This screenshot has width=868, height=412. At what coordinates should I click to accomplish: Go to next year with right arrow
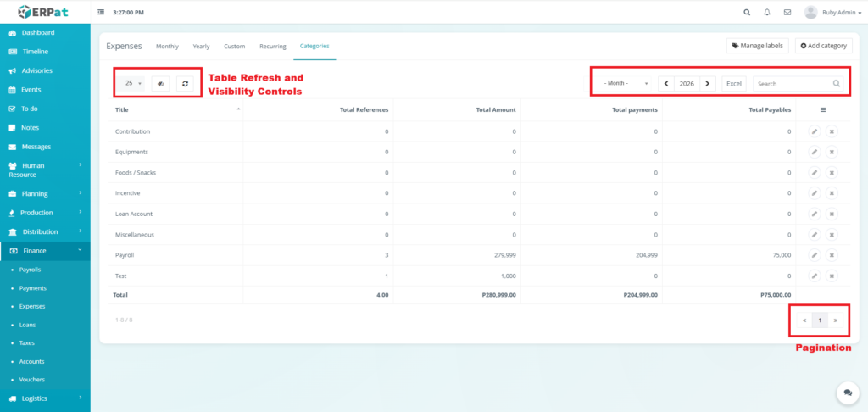709,84
